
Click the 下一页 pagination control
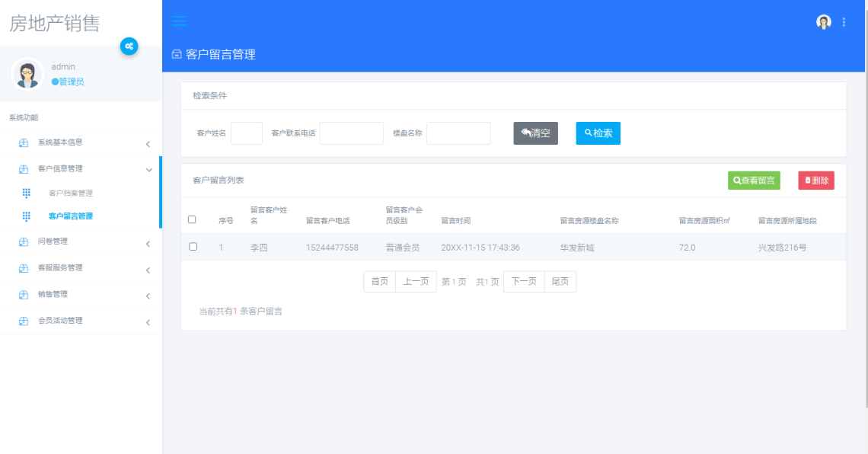pyautogui.click(x=524, y=281)
